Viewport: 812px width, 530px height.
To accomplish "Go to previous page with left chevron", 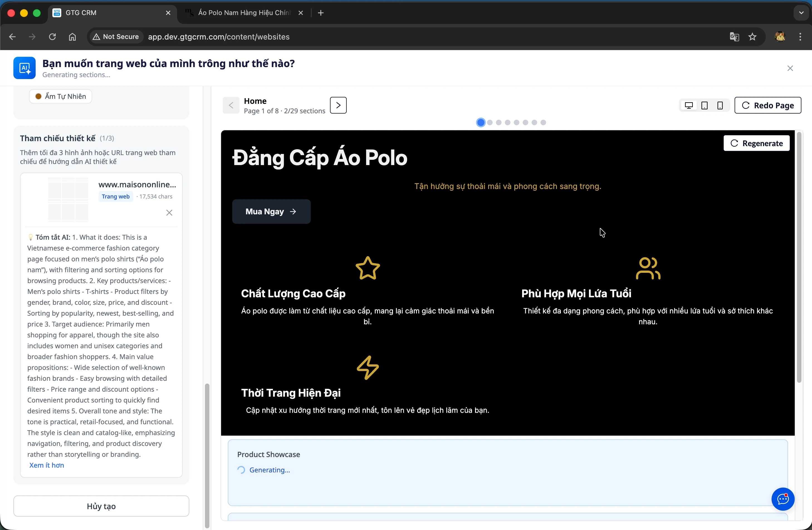I will 231,105.
